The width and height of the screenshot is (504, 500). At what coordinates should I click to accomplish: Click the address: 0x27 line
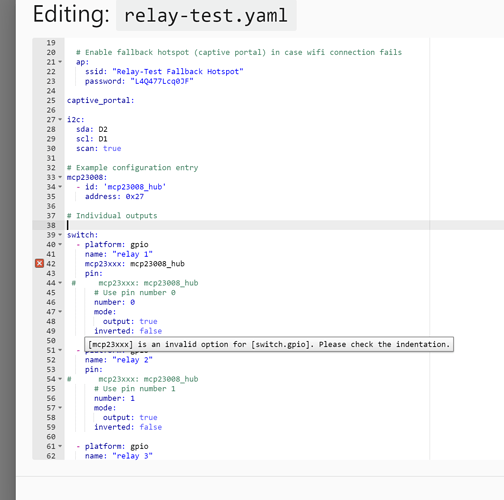[114, 196]
